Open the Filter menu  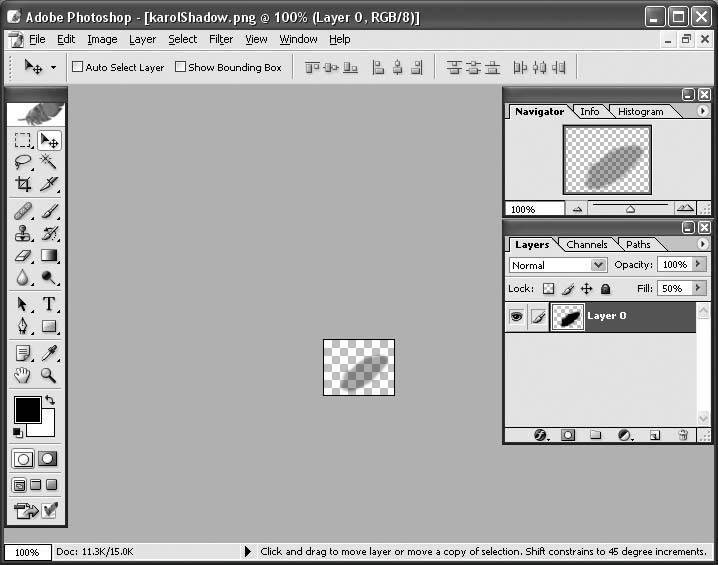[221, 39]
